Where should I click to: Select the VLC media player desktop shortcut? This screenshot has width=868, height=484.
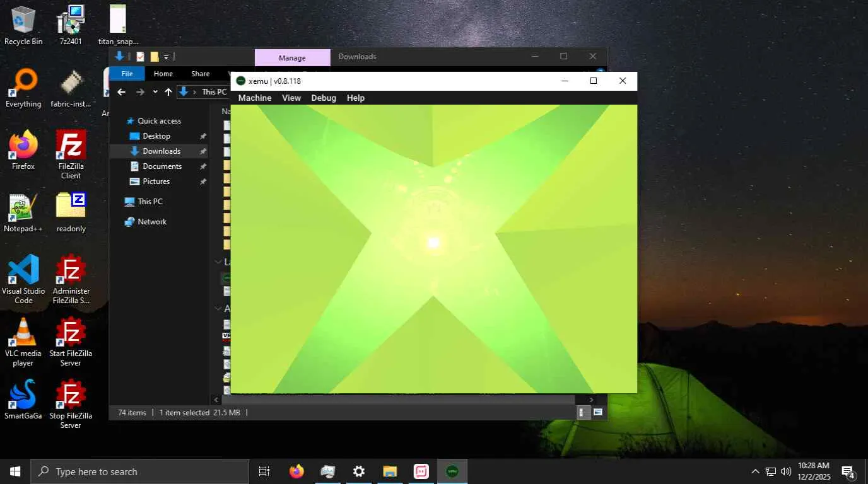23,342
